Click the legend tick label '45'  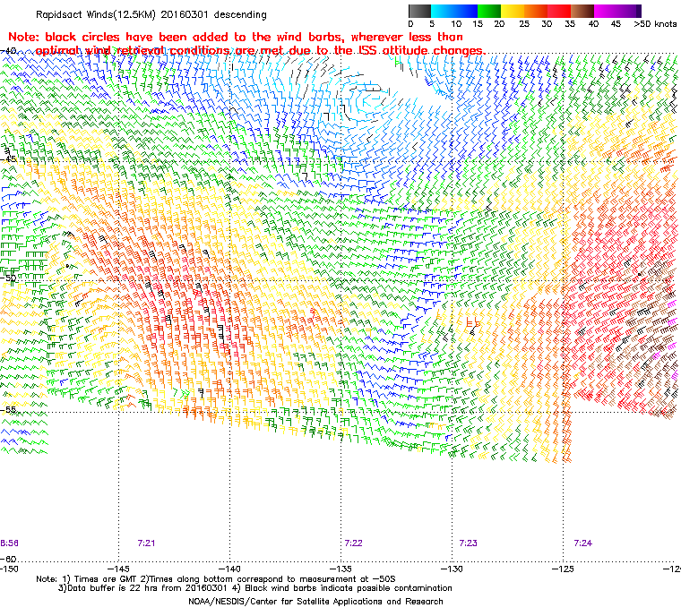click(616, 24)
